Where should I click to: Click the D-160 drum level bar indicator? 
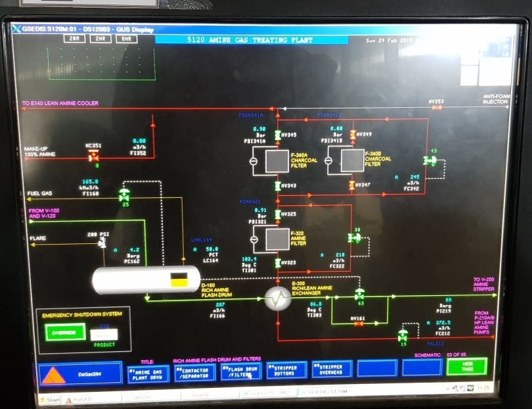coord(179,279)
